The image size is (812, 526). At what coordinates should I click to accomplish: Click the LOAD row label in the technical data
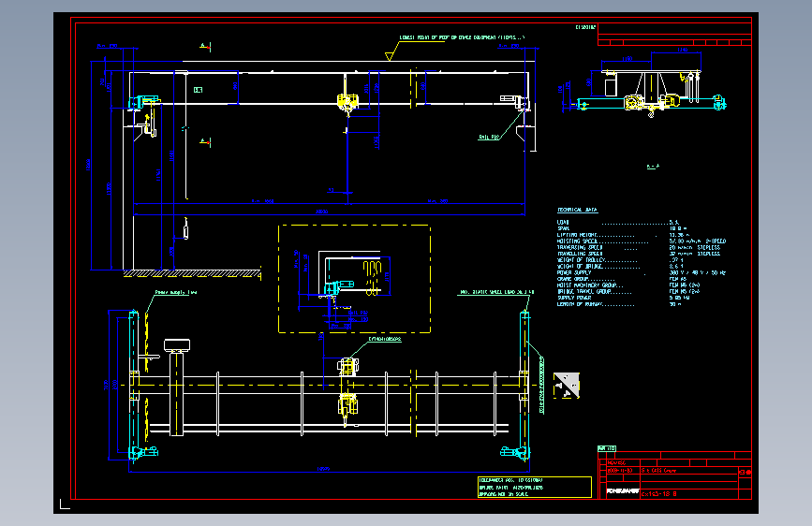tap(563, 222)
